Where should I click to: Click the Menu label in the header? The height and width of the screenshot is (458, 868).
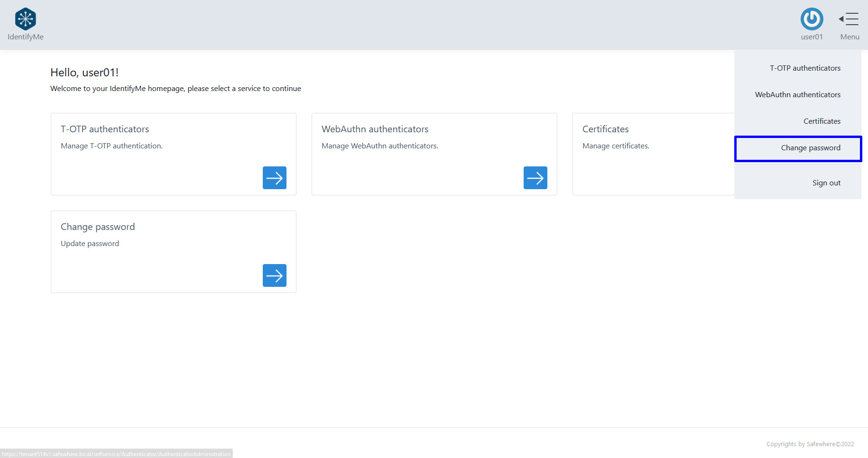(850, 37)
